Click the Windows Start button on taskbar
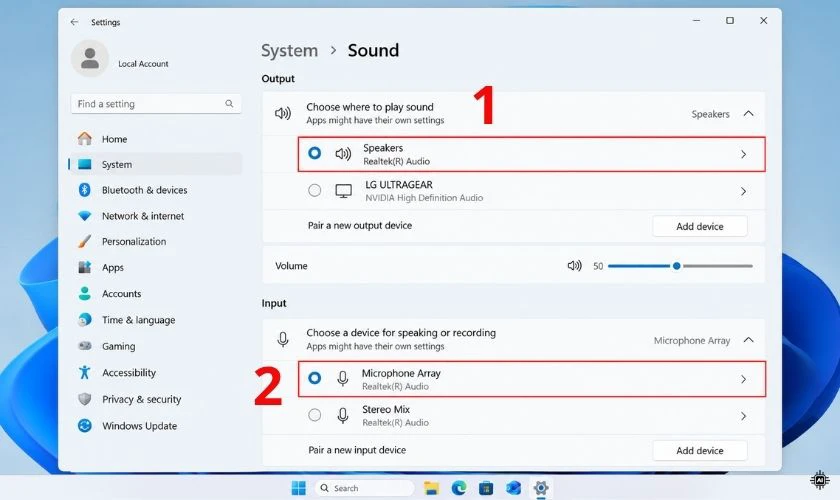This screenshot has height=500, width=840. pos(298,488)
